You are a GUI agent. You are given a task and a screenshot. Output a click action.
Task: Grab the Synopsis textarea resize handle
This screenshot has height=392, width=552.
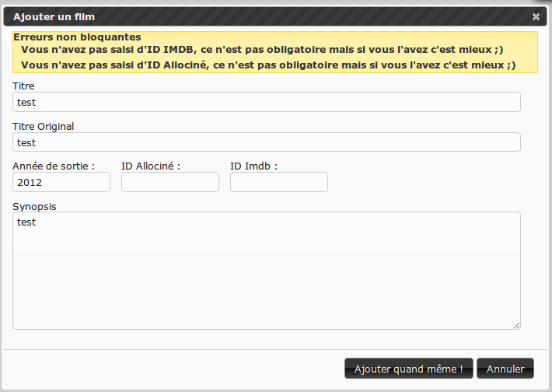[x=516, y=324]
